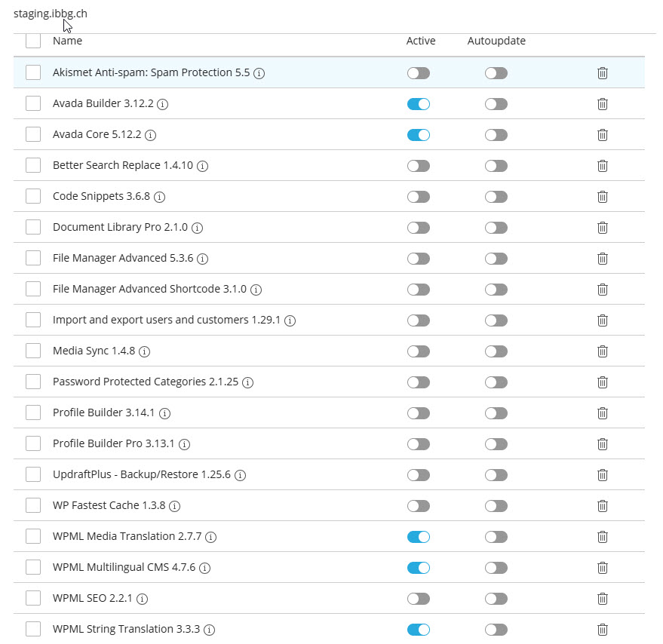Click info icon next to Profile Builder Pro
The height and width of the screenshot is (644, 663).
coord(184,444)
